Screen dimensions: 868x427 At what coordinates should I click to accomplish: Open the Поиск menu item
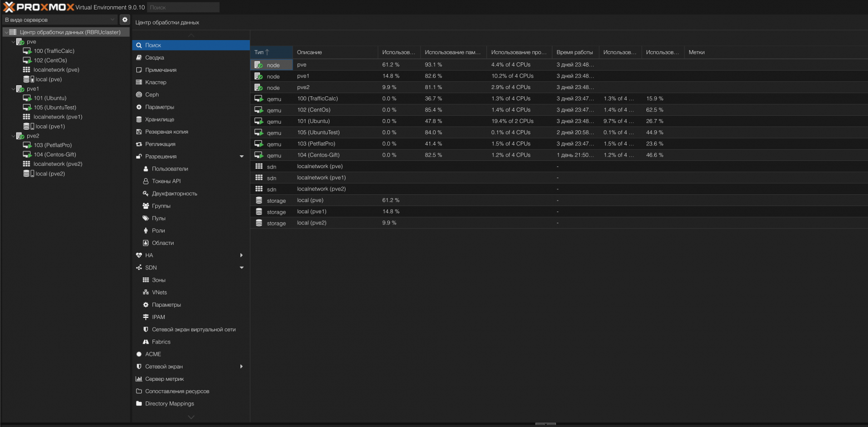click(x=191, y=45)
